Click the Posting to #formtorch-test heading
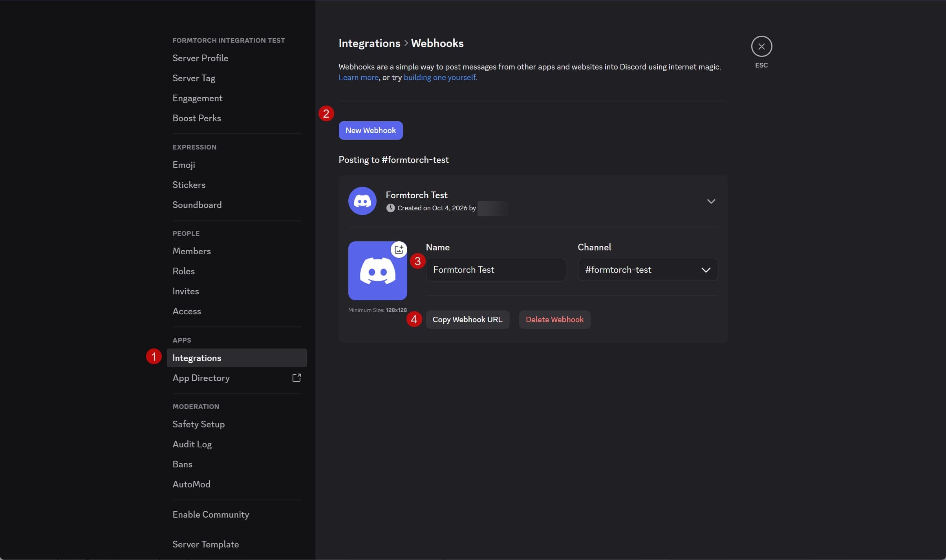Screen dimensions: 946x560 click(x=393, y=160)
